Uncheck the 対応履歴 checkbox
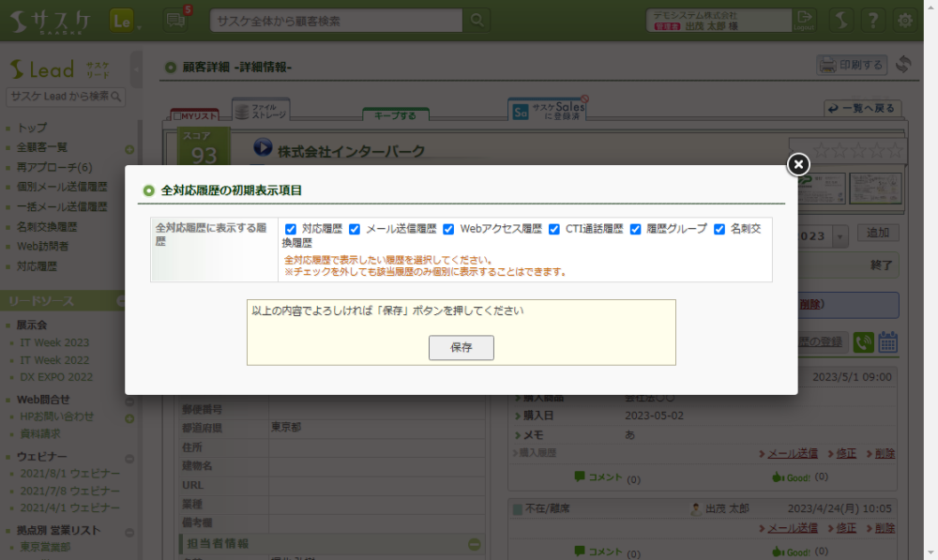Viewport: 938px width, 560px height. pos(291,229)
